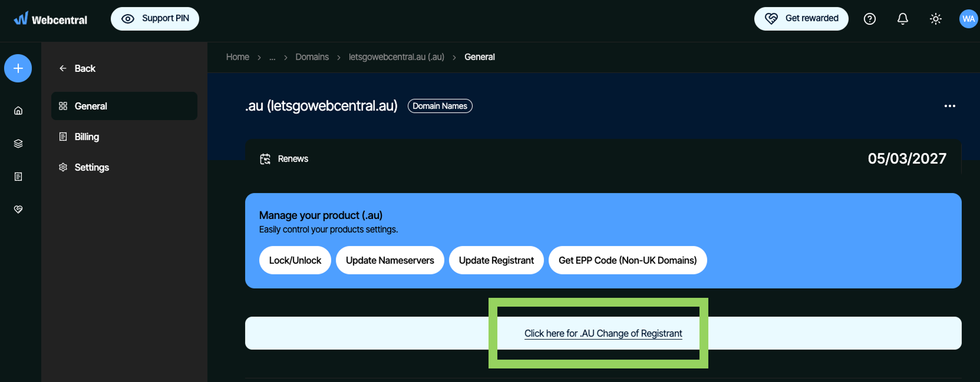
Task: Click the .AU Change of Registrant link
Action: 603,334
